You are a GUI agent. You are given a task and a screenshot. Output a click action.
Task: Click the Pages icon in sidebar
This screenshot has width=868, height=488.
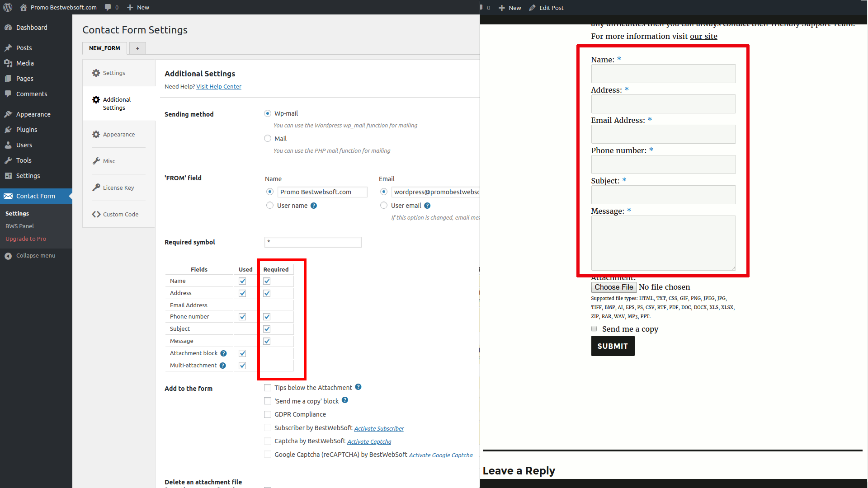tap(8, 79)
